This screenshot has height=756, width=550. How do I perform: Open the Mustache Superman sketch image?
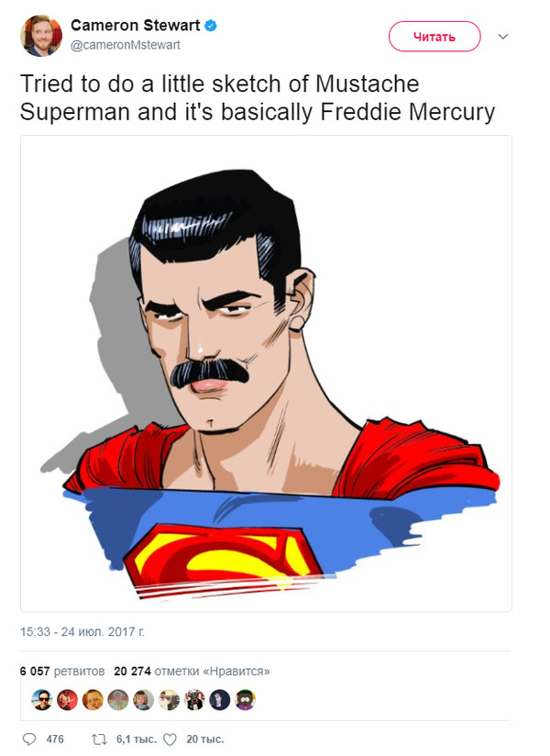[x=266, y=373]
